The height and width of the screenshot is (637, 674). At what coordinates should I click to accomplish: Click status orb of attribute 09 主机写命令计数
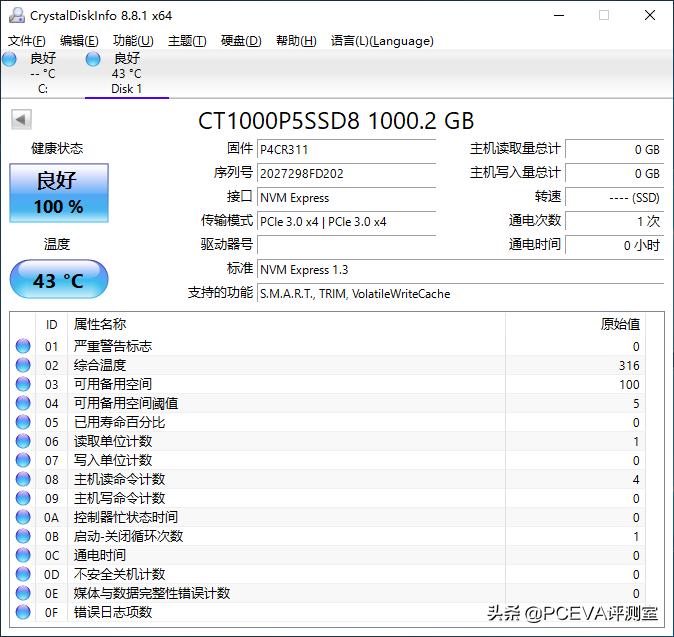[23, 498]
